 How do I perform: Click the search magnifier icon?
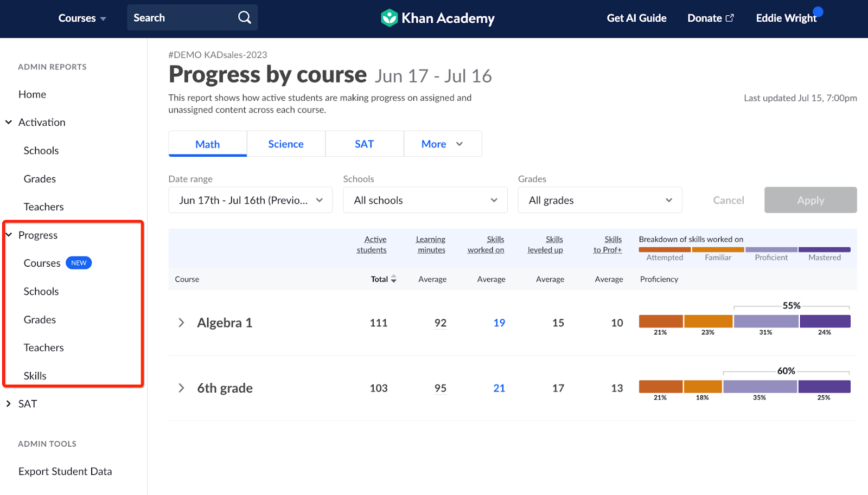pos(245,17)
